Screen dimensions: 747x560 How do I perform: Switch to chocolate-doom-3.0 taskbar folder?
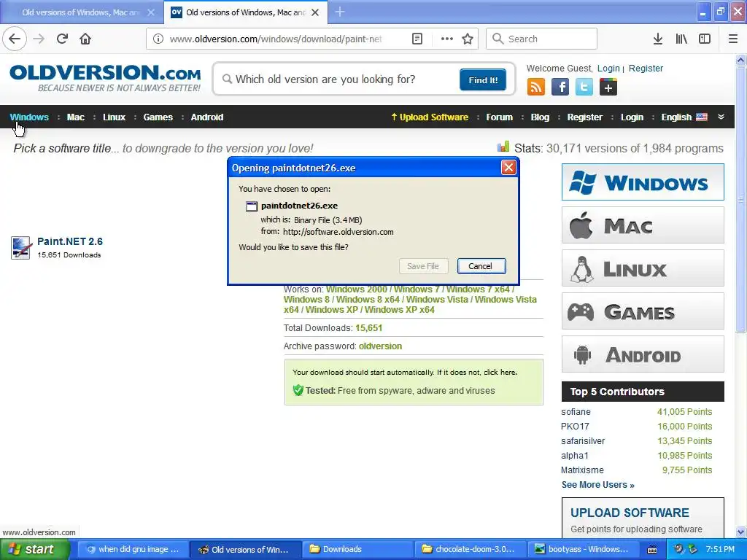470,549
